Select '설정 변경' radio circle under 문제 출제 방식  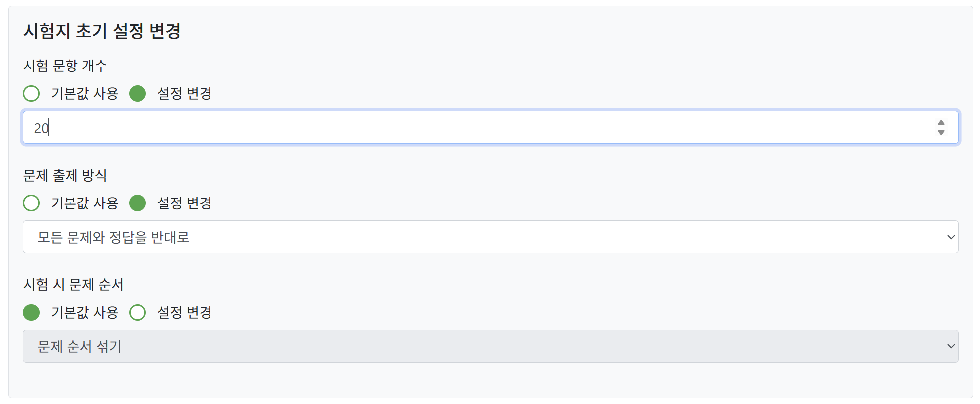[x=138, y=203]
